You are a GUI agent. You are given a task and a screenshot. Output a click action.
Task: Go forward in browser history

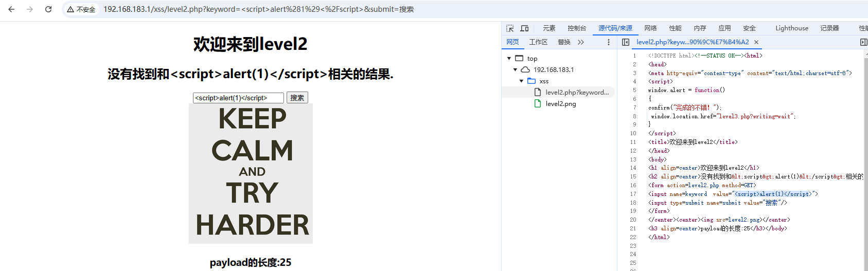click(30, 9)
